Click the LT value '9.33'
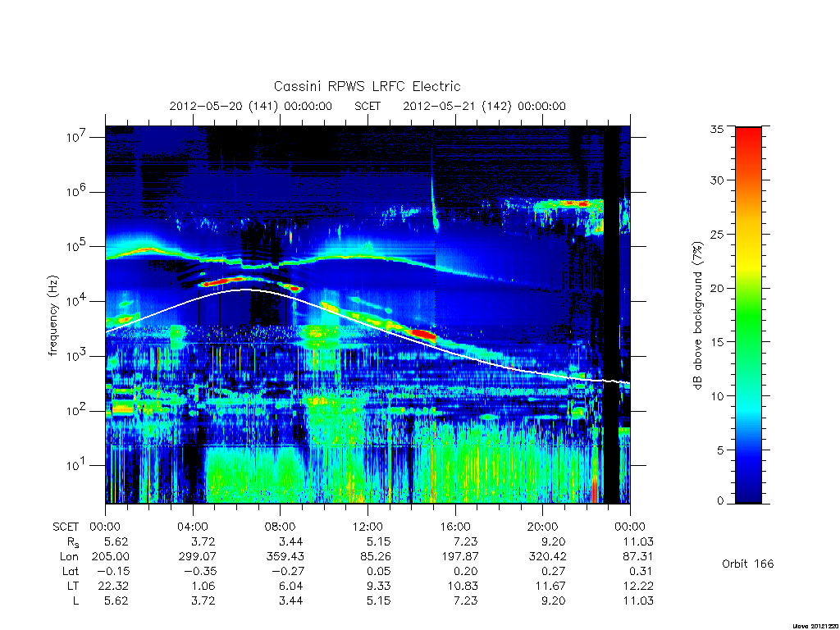840x630 pixels. pos(379,586)
